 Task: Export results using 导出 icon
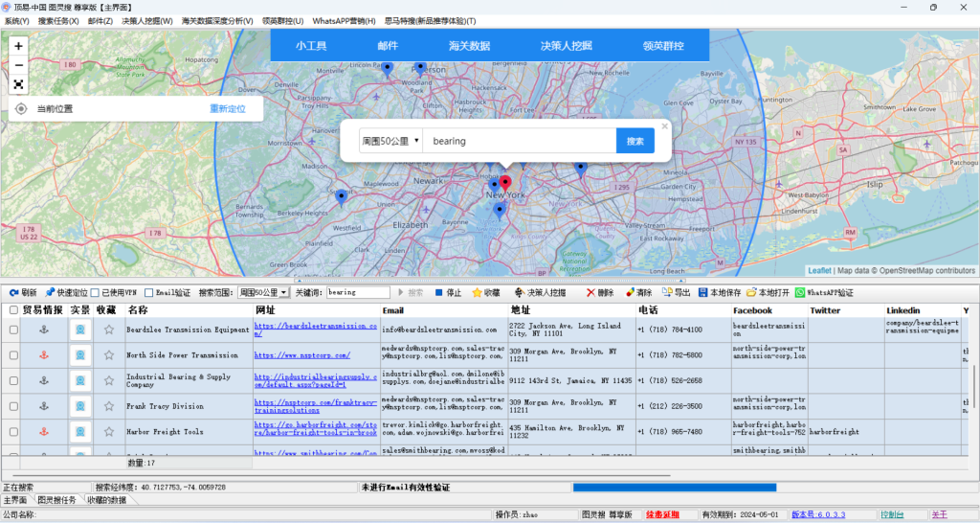[667, 292]
